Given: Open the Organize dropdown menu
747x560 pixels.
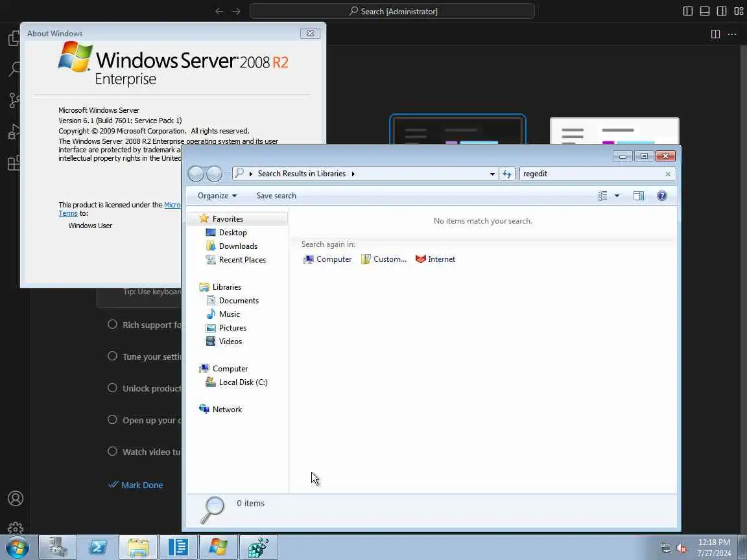Looking at the screenshot, I should [x=217, y=196].
